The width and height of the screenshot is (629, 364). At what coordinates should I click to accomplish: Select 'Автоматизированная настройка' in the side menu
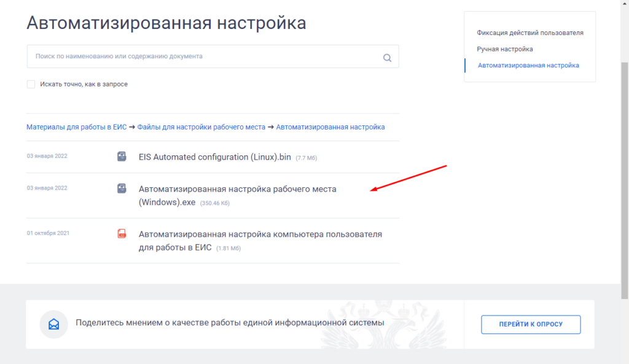528,65
